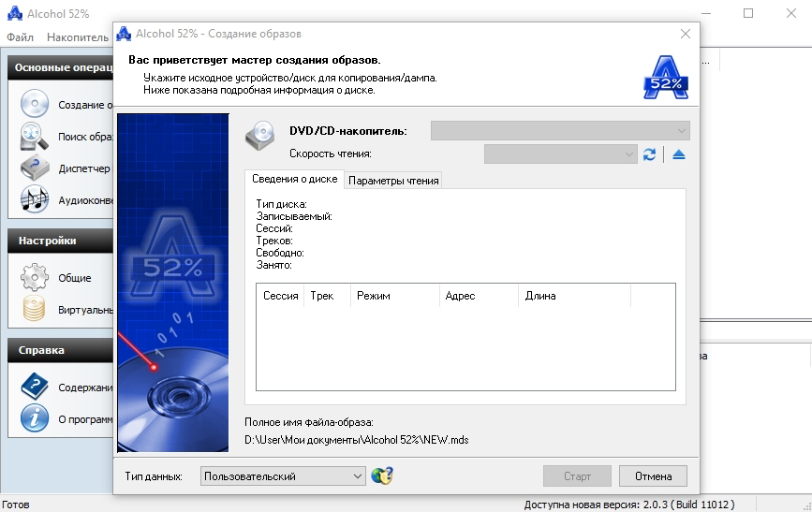Screen dimensions: 812x512
Task: Click the Справка panel header
Action: (61, 350)
